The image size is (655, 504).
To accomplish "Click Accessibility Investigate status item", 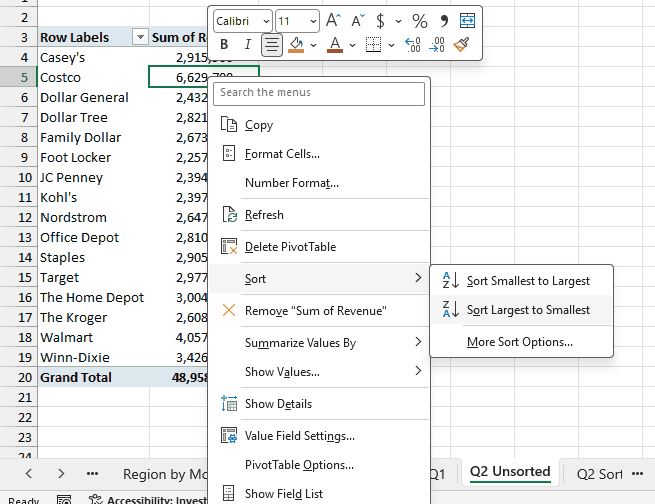I will point(148,499).
